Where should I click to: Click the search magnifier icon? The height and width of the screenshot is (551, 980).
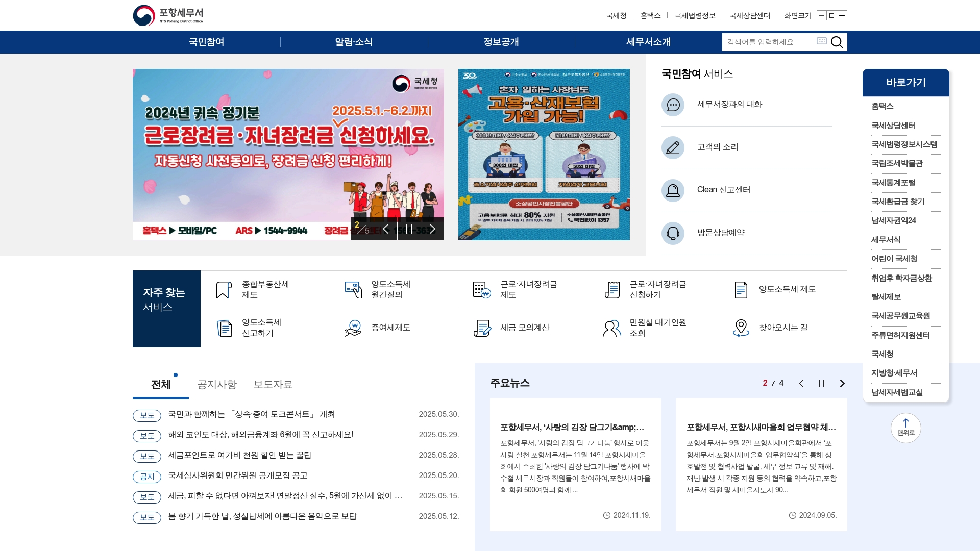point(837,42)
